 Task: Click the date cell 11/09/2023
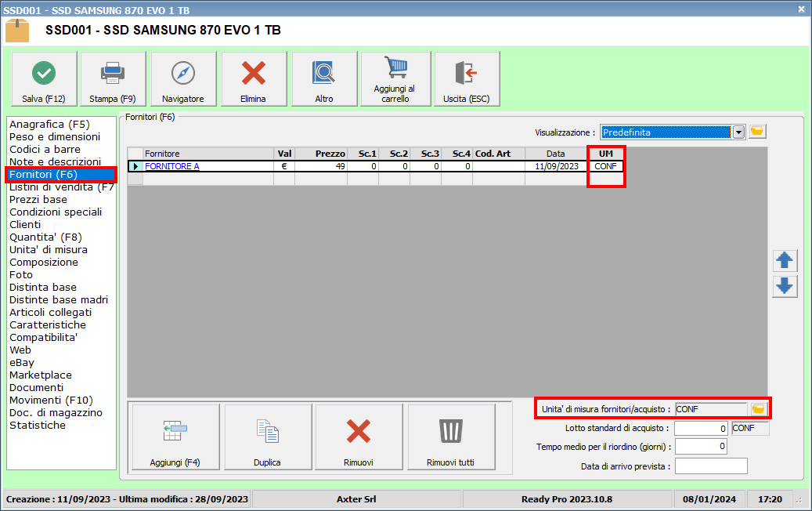pyautogui.click(x=557, y=166)
